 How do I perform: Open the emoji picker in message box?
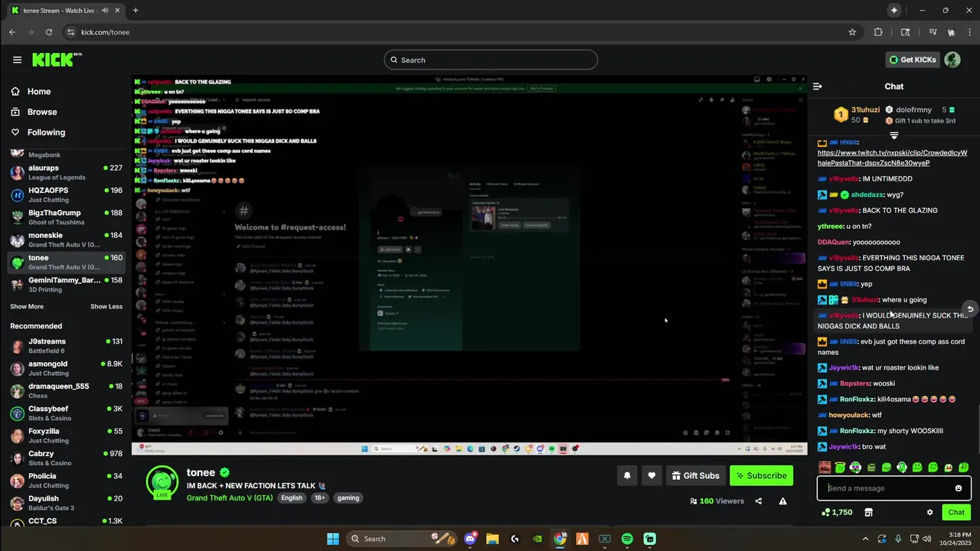pyautogui.click(x=959, y=488)
